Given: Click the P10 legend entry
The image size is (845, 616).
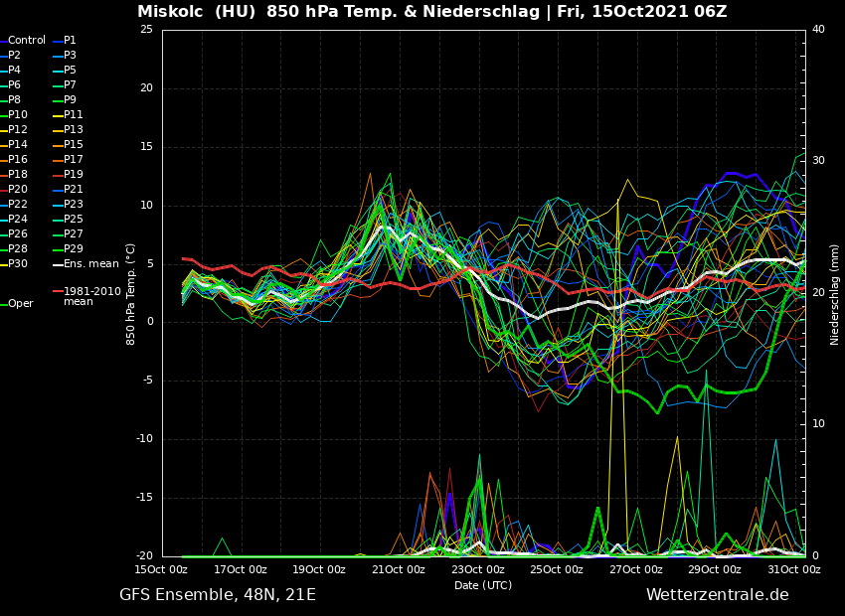Looking at the screenshot, I should (18, 115).
